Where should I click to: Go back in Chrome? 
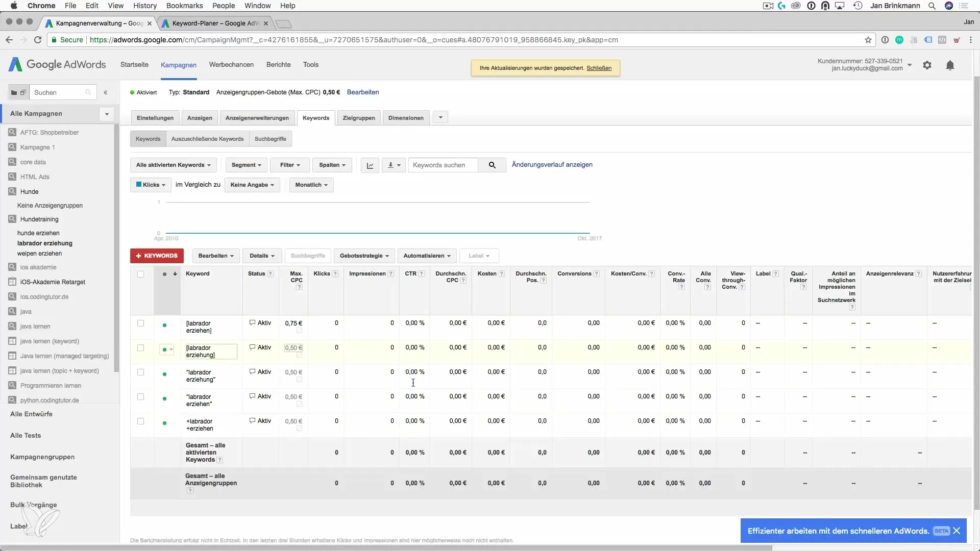click(9, 40)
